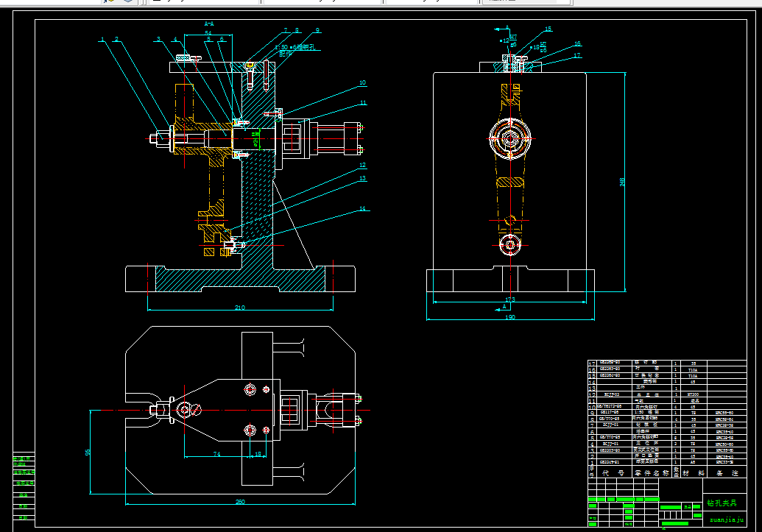
Task: Click the 190 width dimension text
Action: pyautogui.click(x=509, y=316)
